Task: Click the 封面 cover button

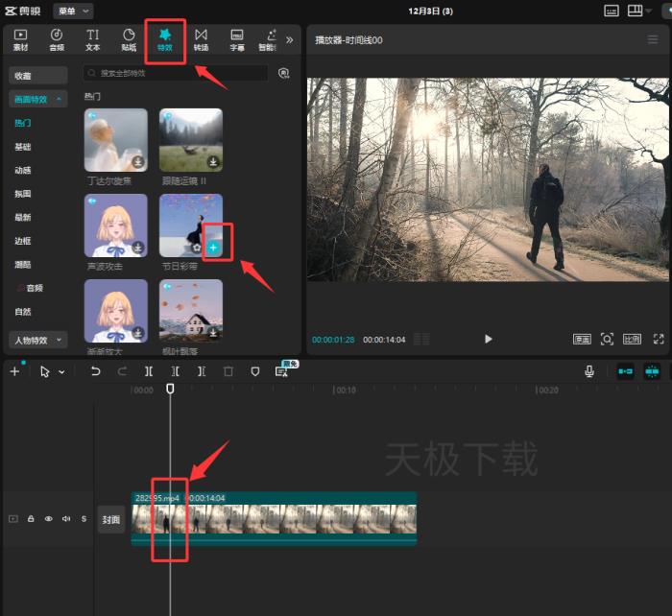Action: (111, 519)
